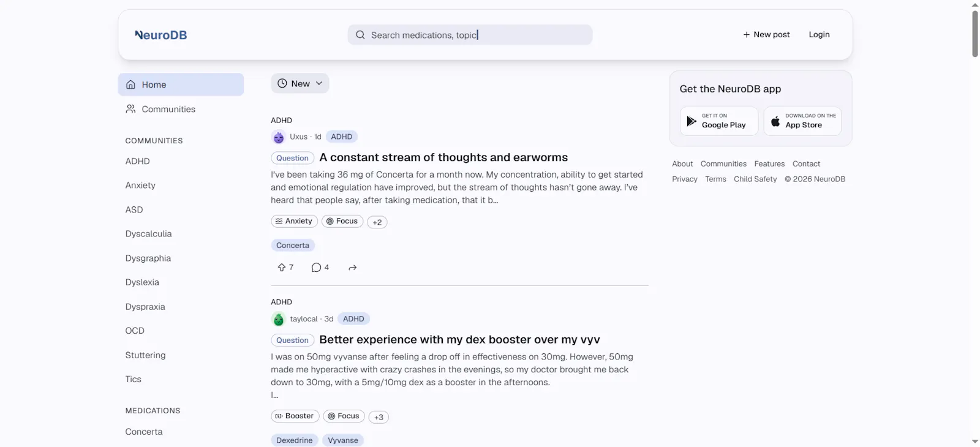Open the Features footer link
The height and width of the screenshot is (447, 980).
pos(769,163)
